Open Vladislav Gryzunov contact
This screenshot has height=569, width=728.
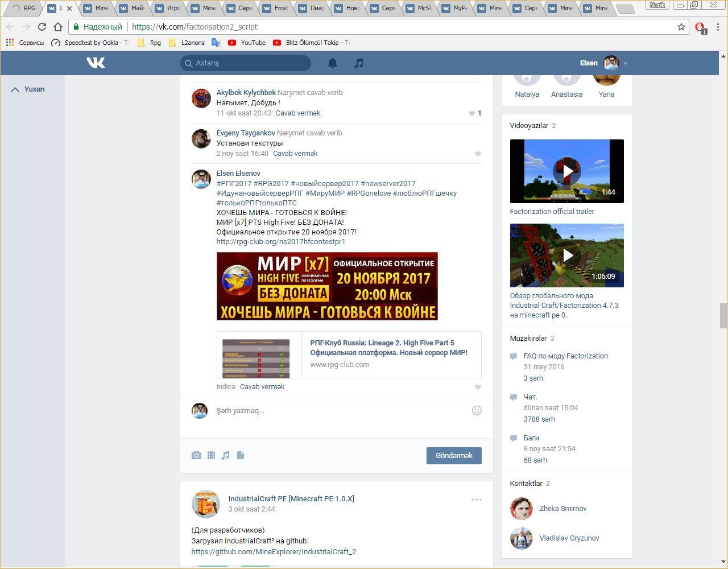(x=569, y=538)
